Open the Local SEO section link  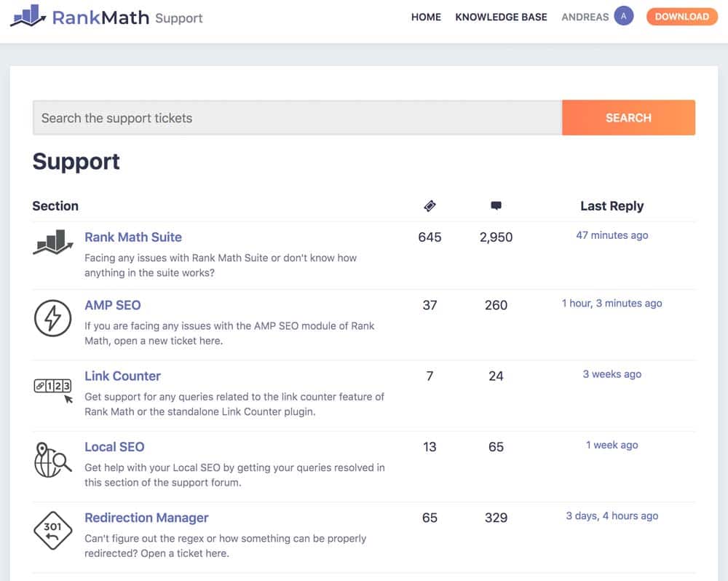pyautogui.click(x=114, y=447)
